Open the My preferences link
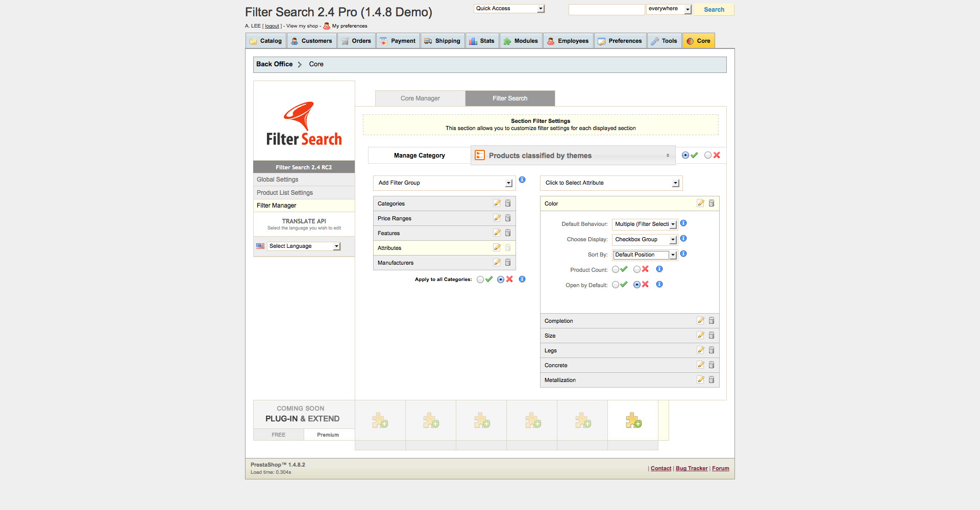This screenshot has width=980, height=510. (350, 26)
